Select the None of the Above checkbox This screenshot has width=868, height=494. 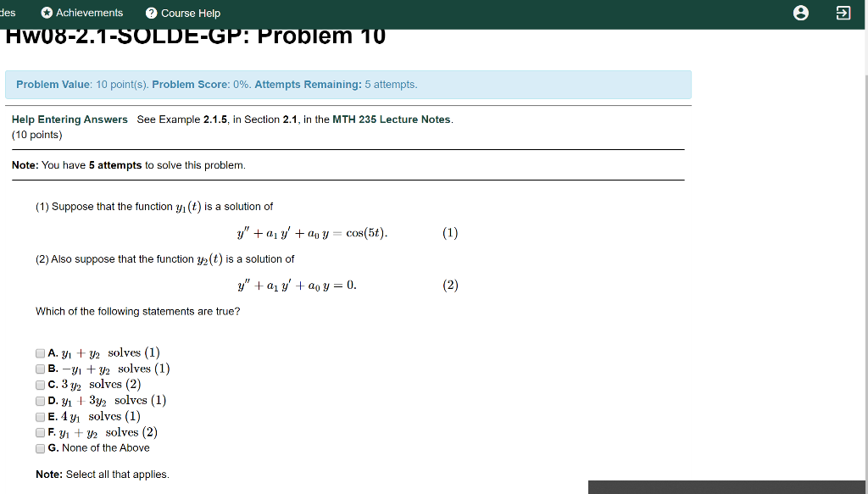[x=39, y=448]
